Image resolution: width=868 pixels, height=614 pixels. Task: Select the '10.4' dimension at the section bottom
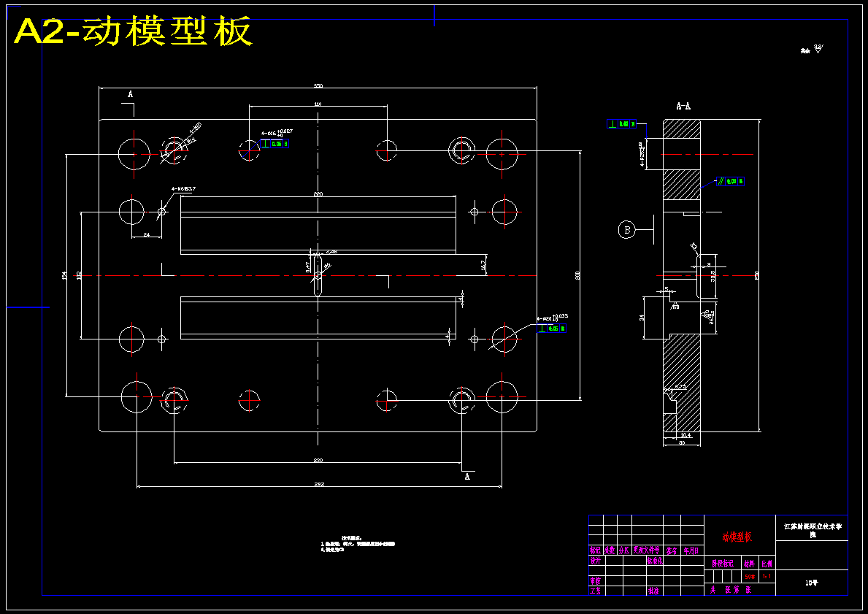click(685, 435)
